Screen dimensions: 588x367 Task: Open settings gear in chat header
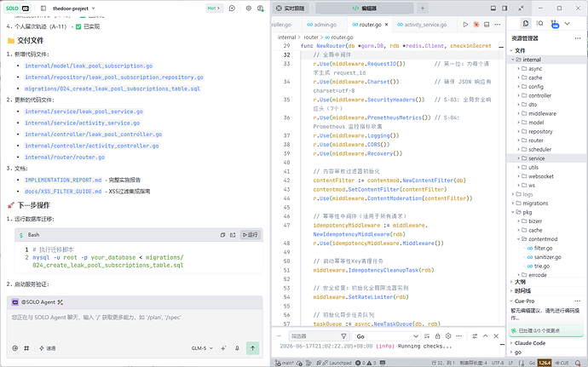248,9
